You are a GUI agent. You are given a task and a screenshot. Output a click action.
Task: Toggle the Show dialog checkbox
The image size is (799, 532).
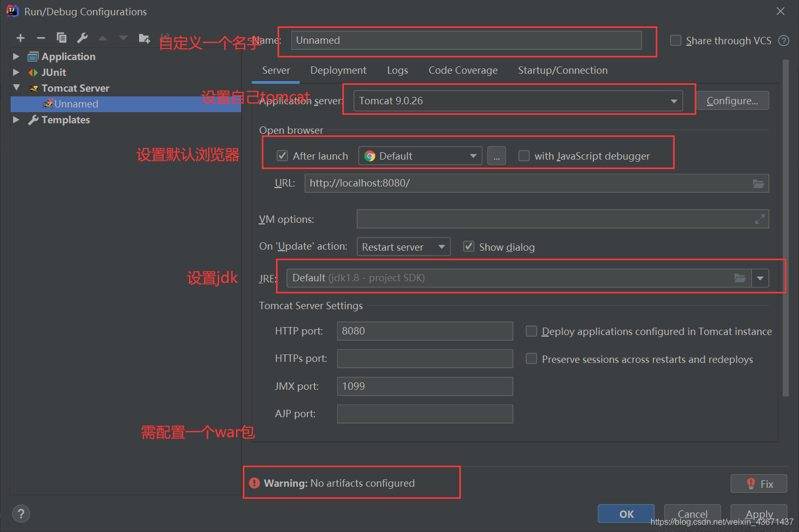click(x=469, y=247)
